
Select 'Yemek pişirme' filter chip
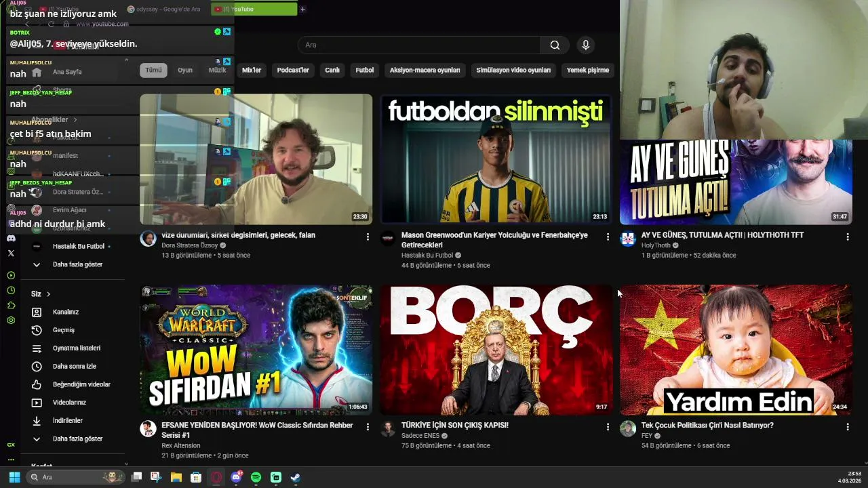pyautogui.click(x=588, y=70)
